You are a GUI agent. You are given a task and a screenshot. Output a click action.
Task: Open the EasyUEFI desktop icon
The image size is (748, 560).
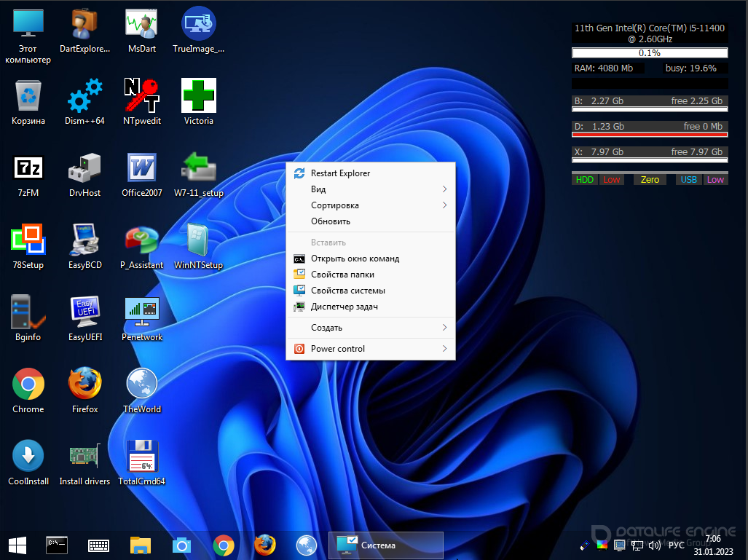84,313
